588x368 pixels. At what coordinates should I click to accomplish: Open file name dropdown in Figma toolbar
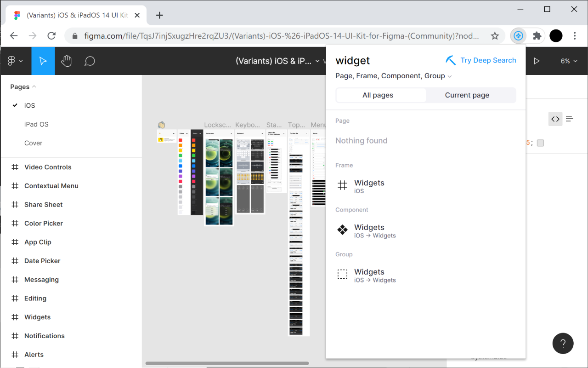click(317, 61)
